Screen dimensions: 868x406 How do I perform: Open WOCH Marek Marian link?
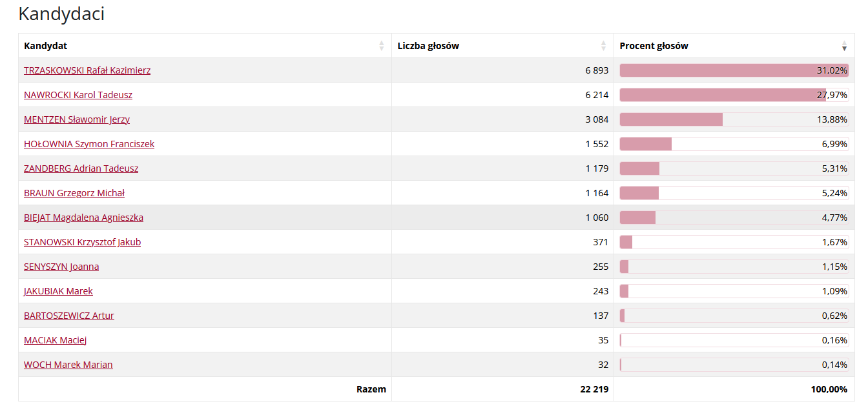pyautogui.click(x=68, y=365)
